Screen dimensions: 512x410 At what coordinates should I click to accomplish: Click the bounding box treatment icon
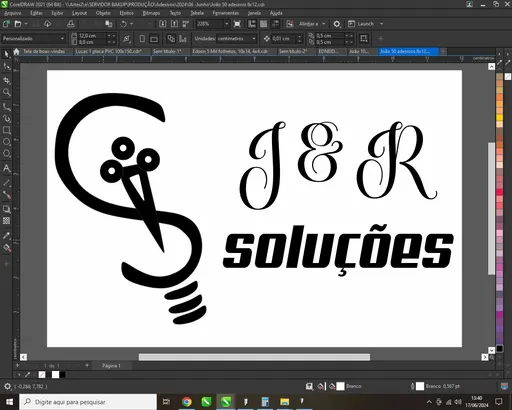pos(364,39)
